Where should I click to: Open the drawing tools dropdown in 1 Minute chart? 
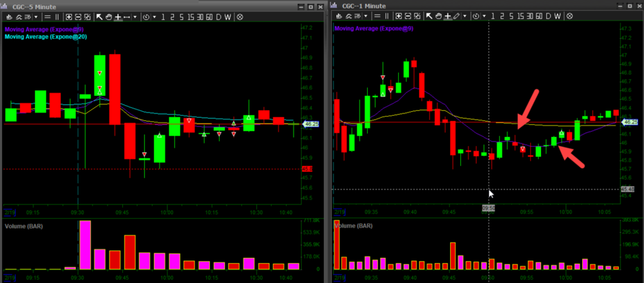(465, 16)
